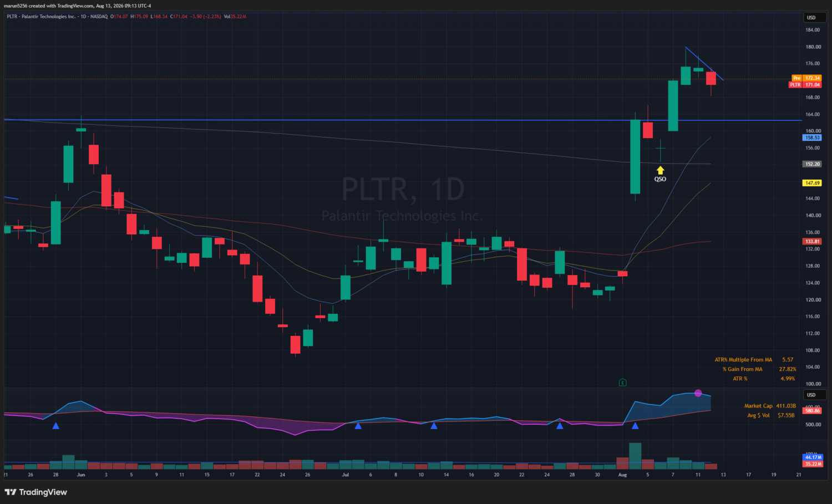This screenshot has width=832, height=504.
Task: Click the 100.00 price axis label
Action: pyautogui.click(x=813, y=384)
